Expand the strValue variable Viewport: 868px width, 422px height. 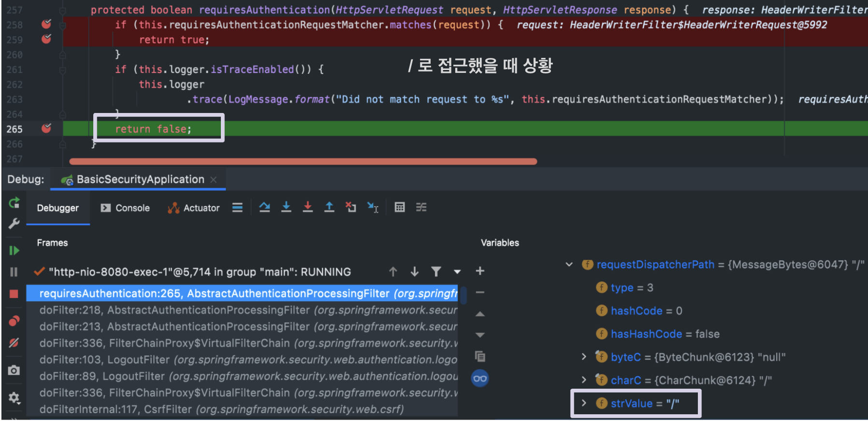tap(584, 403)
